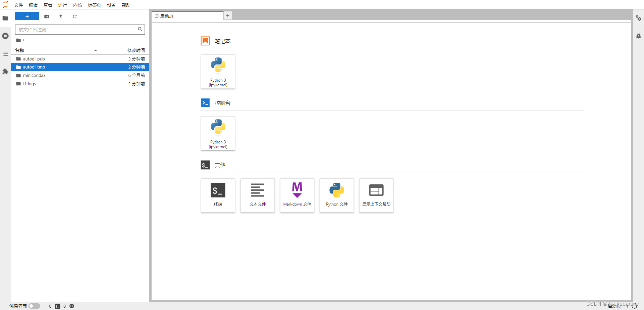Click the search magnifier icon in filter box
Viewport: 644px width, 310px height.
pyautogui.click(x=140, y=29)
